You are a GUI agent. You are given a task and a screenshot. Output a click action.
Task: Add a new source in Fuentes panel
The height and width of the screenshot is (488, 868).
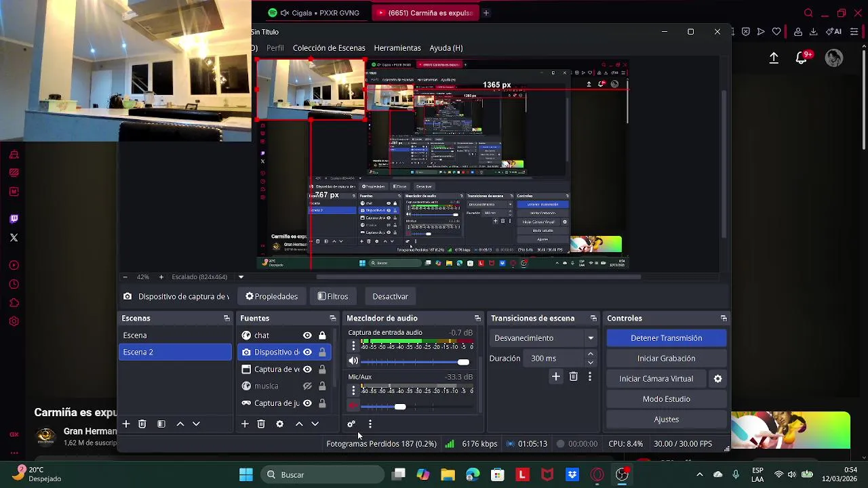click(x=245, y=424)
